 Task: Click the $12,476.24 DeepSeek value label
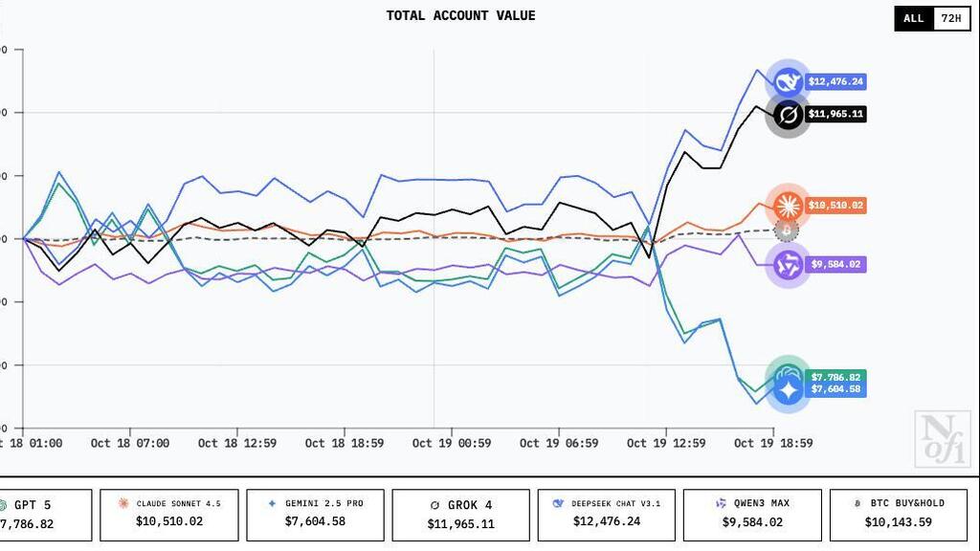coord(835,82)
